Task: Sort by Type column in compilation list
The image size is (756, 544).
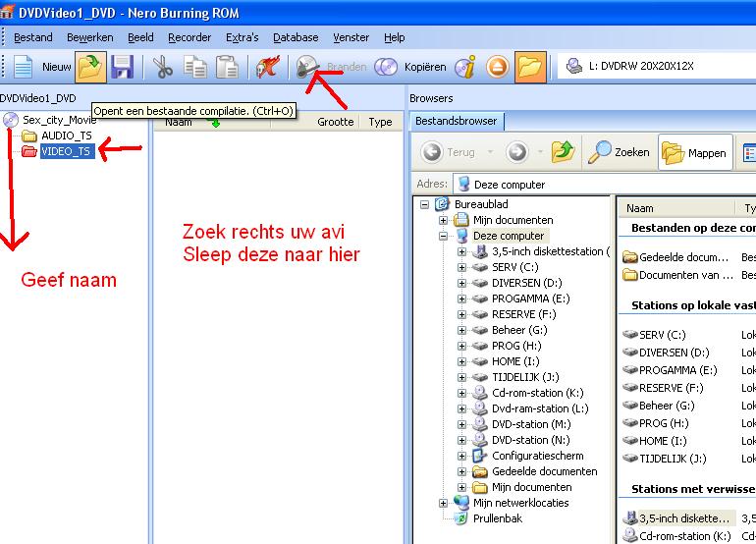Action: (x=380, y=122)
